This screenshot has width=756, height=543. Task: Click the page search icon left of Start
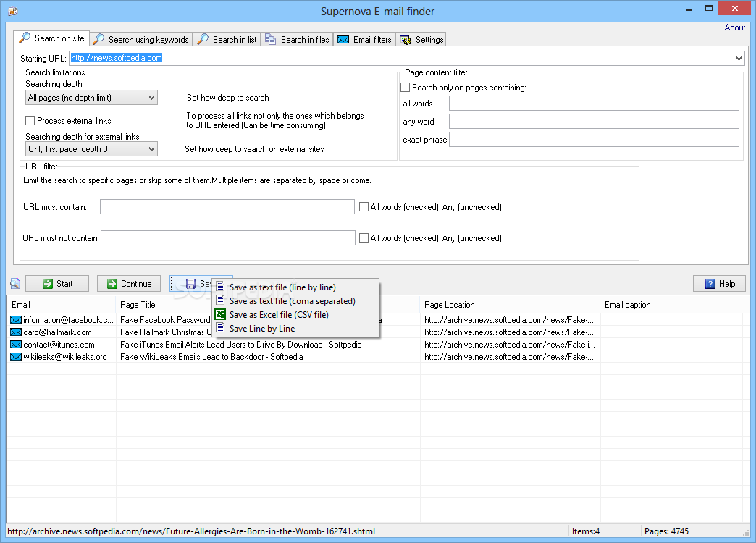[15, 284]
